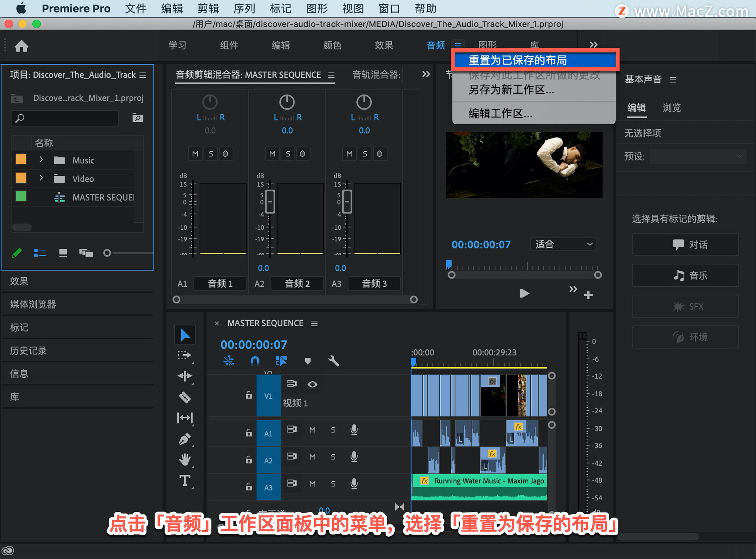Screen dimensions: 756x559
Task: Select the Razor tool in toolbar
Action: point(185,397)
